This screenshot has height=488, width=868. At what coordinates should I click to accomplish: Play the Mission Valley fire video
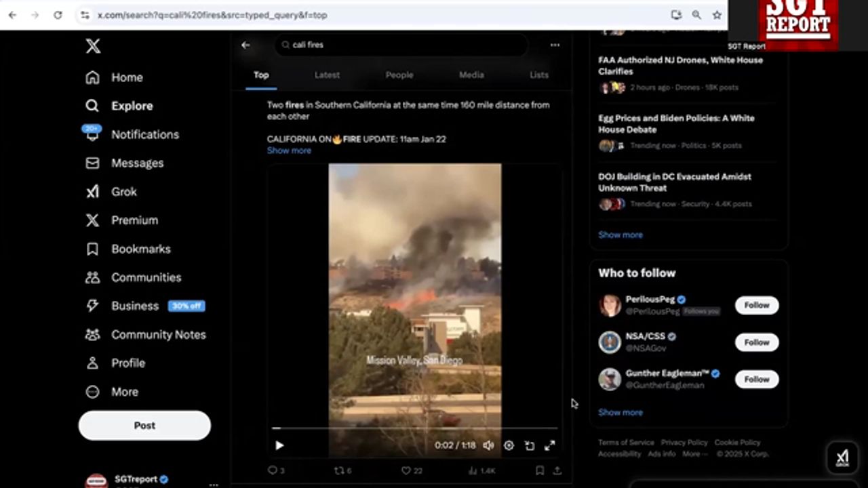279,445
